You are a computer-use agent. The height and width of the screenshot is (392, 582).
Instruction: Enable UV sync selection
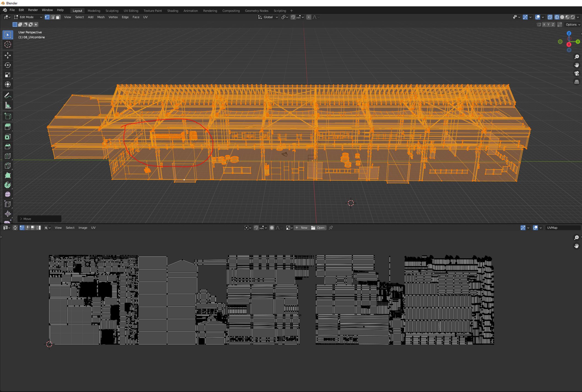[x=15, y=228]
